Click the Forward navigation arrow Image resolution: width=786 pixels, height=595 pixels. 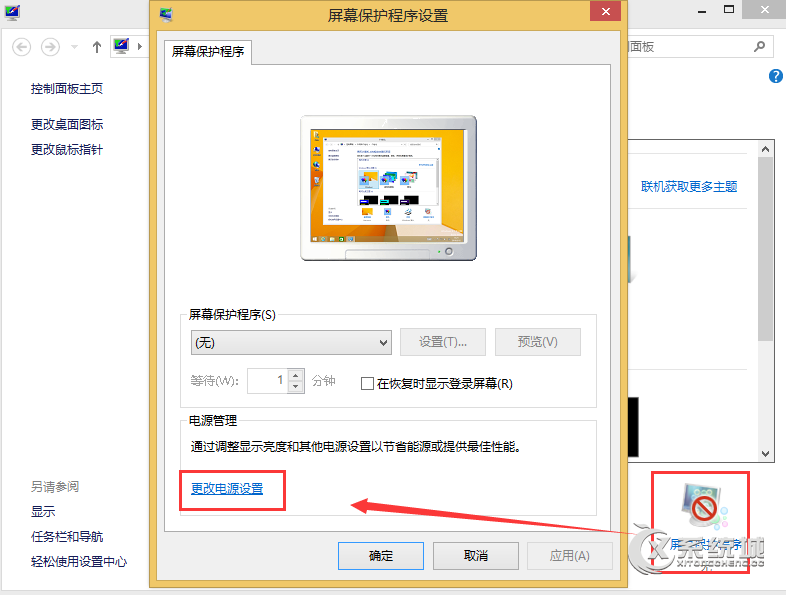pyautogui.click(x=50, y=47)
